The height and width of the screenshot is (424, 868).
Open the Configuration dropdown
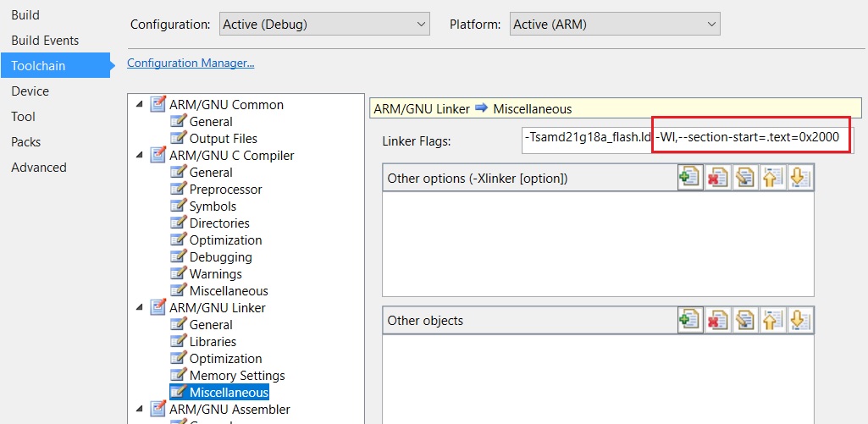click(324, 25)
